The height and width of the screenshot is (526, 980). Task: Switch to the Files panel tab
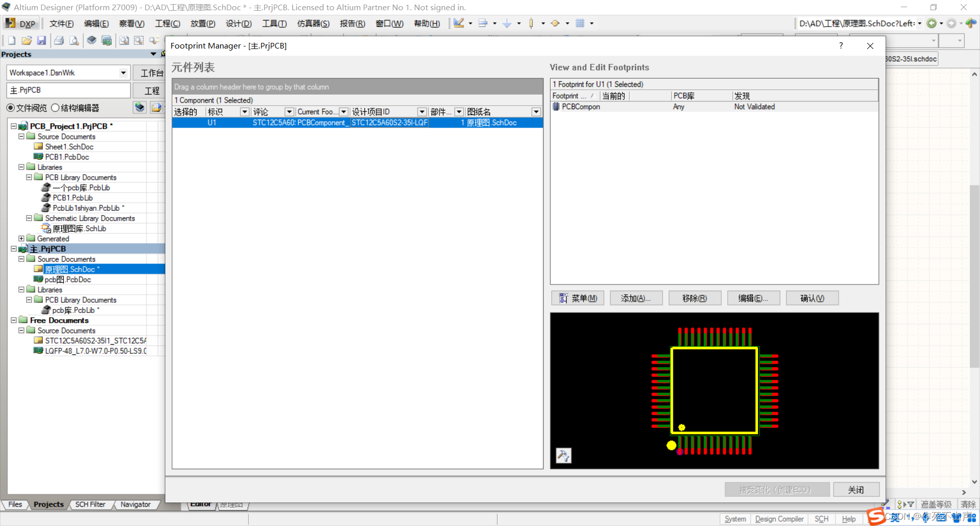pos(15,505)
